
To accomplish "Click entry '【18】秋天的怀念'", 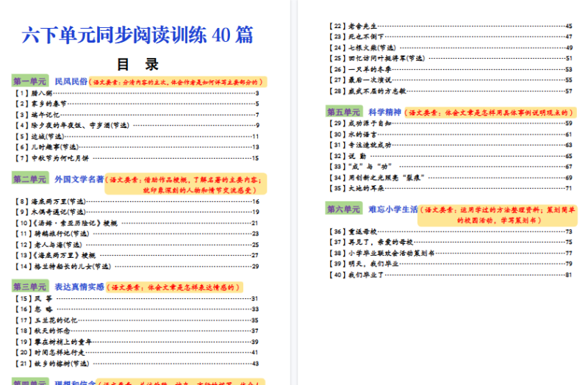I will pyautogui.click(x=137, y=331).
